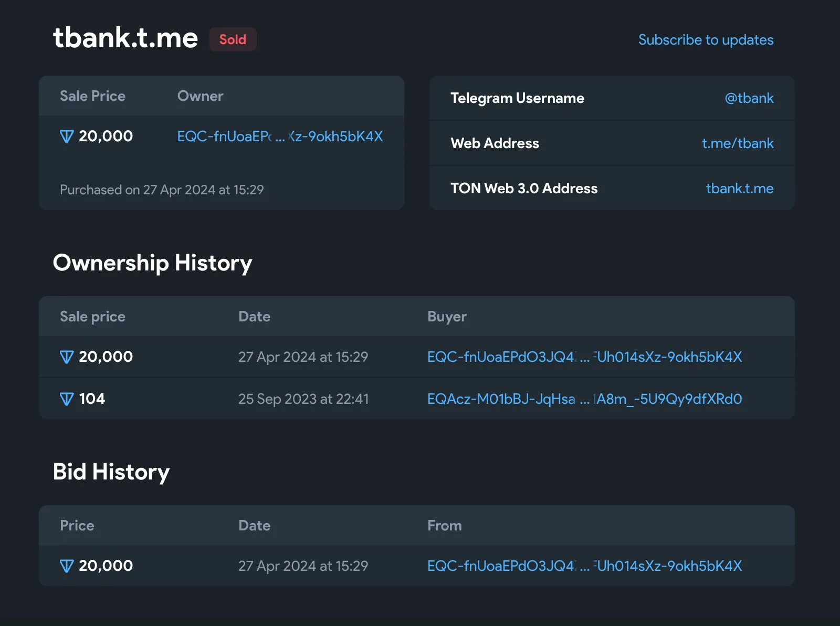Click the TON icon in the Sale Price card
The image size is (840, 626).
[67, 137]
